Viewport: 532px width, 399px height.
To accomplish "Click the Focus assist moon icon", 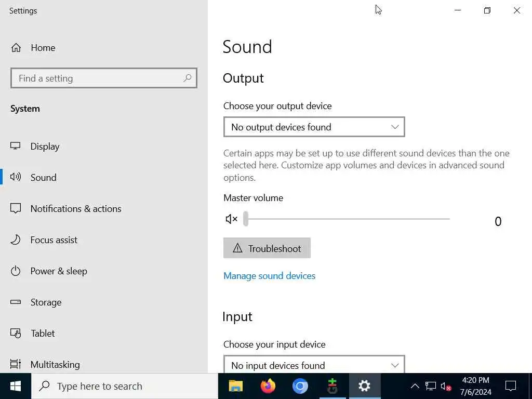I will pyautogui.click(x=16, y=240).
